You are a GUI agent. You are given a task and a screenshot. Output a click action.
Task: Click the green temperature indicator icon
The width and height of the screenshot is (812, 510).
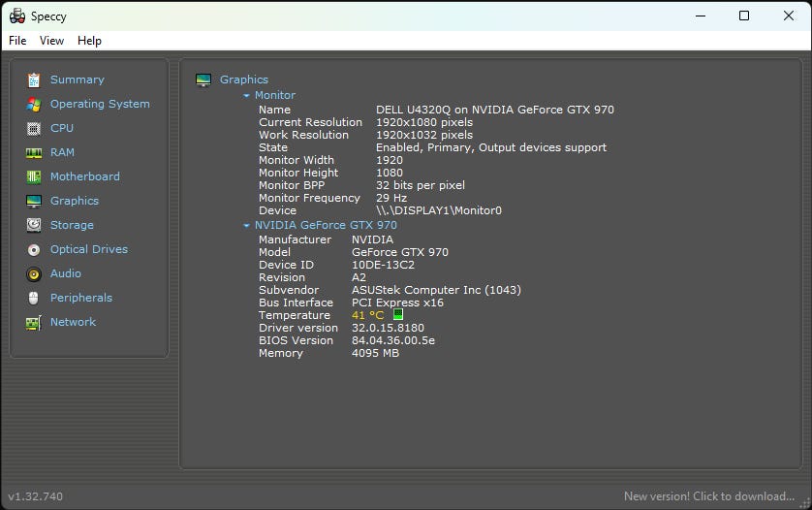(x=397, y=314)
